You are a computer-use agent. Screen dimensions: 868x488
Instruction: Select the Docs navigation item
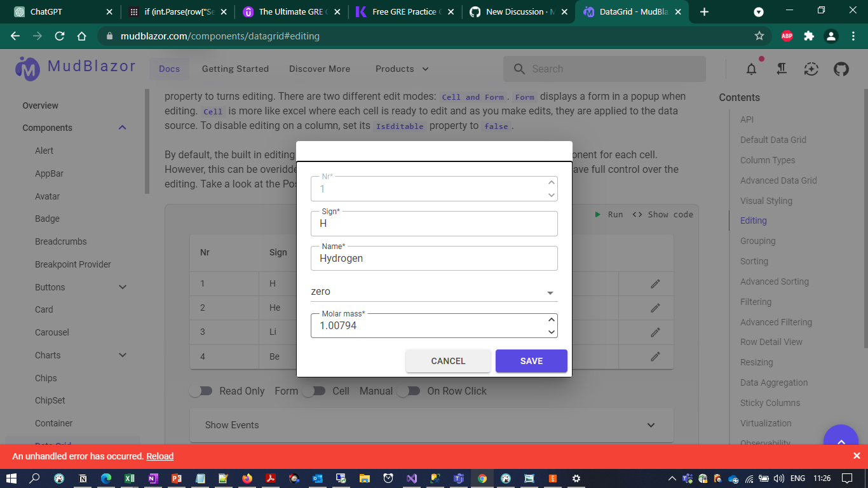coord(168,69)
